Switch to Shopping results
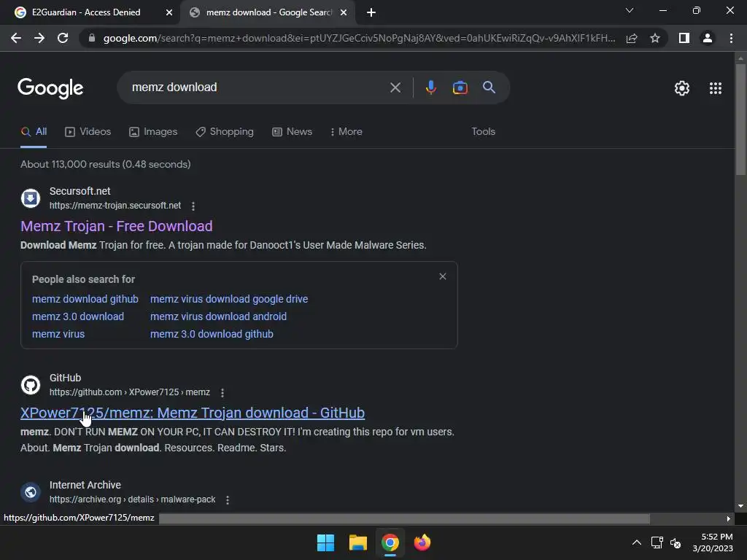Viewport: 747px width, 560px height. coord(225,132)
